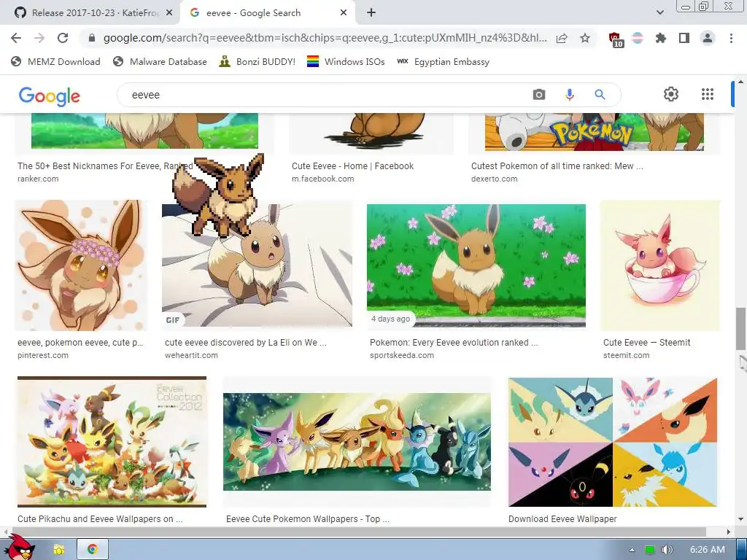
Task: Expand the tab search chevron
Action: (x=659, y=13)
